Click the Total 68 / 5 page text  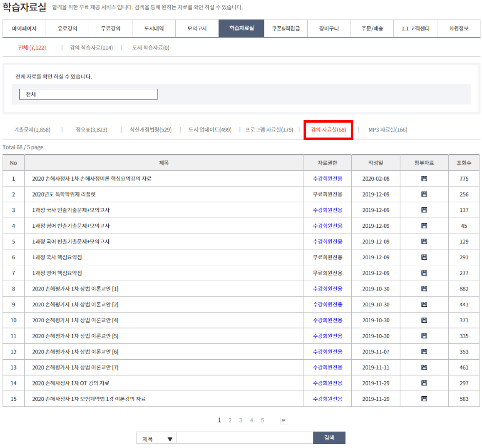tap(23, 147)
